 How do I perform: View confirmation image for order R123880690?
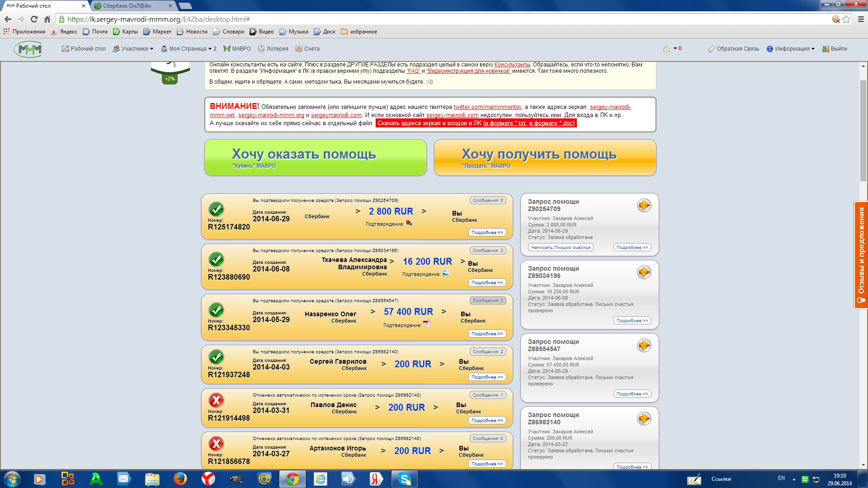[x=446, y=273]
